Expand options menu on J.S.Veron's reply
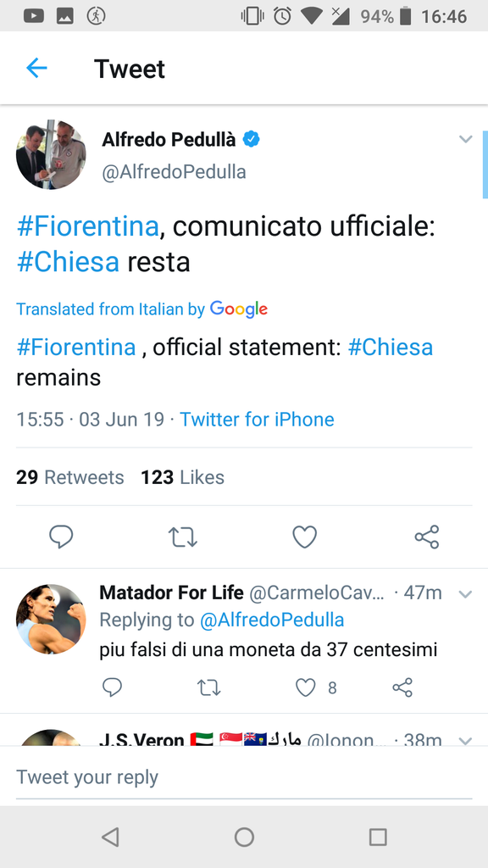This screenshot has width=488, height=868. coord(465,740)
